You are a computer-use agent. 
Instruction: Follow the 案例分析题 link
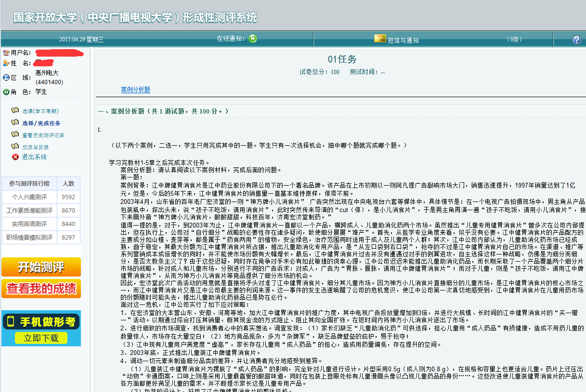coord(135,90)
